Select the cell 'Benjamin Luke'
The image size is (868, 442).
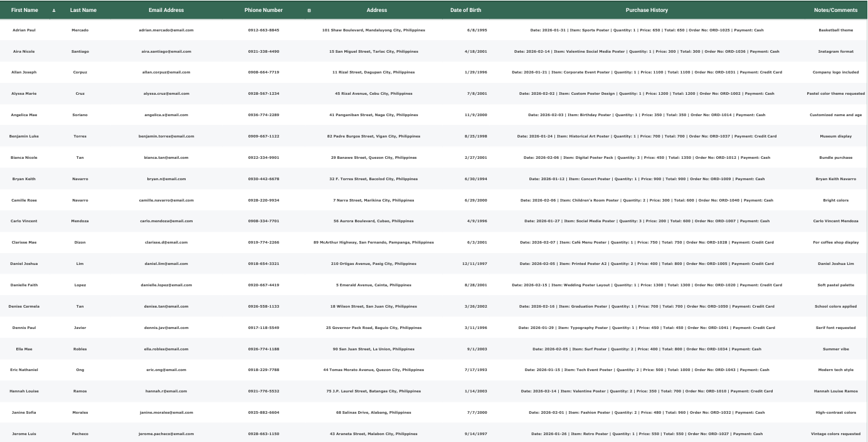[24, 136]
